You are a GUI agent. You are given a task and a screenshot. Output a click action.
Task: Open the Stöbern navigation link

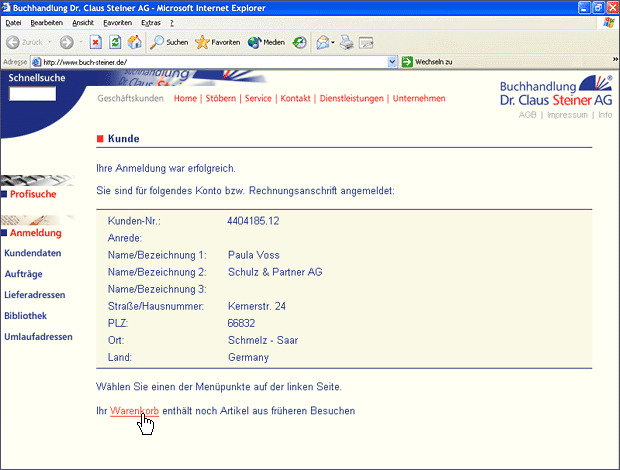pos(221,98)
